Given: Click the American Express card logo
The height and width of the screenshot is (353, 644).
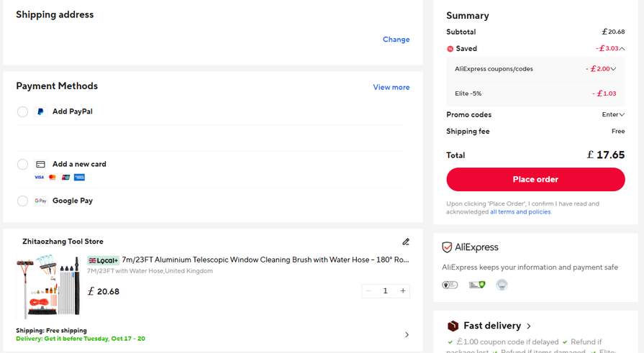Looking at the screenshot, I should pyautogui.click(x=79, y=178).
